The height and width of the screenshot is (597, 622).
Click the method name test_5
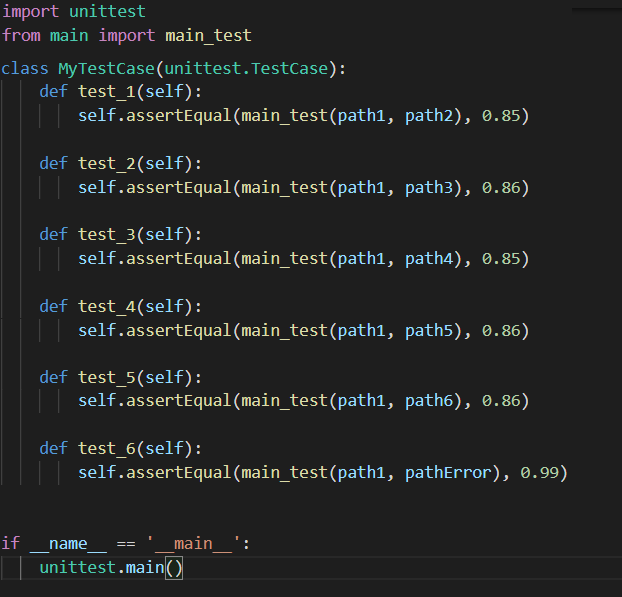(x=107, y=377)
